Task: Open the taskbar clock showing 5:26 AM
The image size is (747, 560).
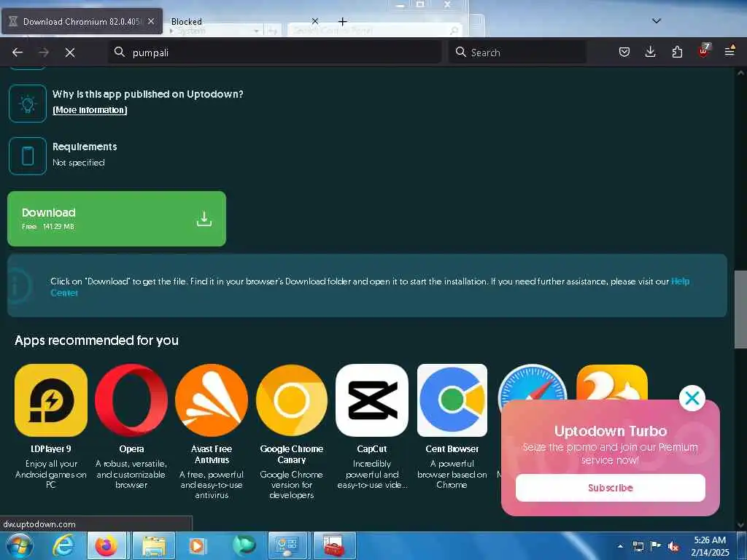Action: [x=710, y=546]
